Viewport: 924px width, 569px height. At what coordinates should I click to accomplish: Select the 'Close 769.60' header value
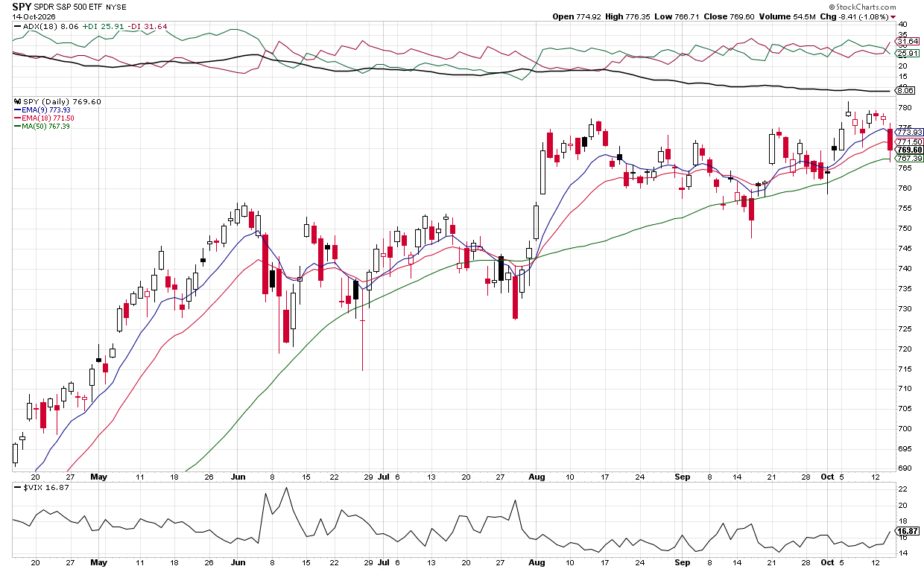point(727,16)
